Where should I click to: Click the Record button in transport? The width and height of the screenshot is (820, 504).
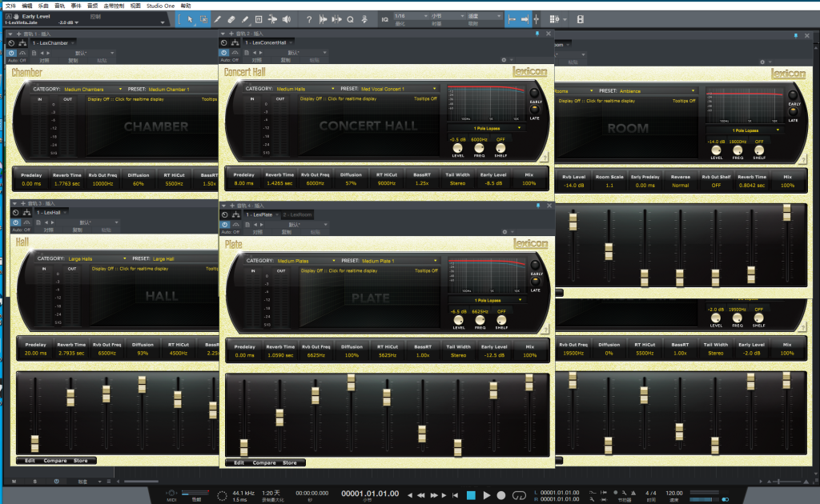pos(501,495)
